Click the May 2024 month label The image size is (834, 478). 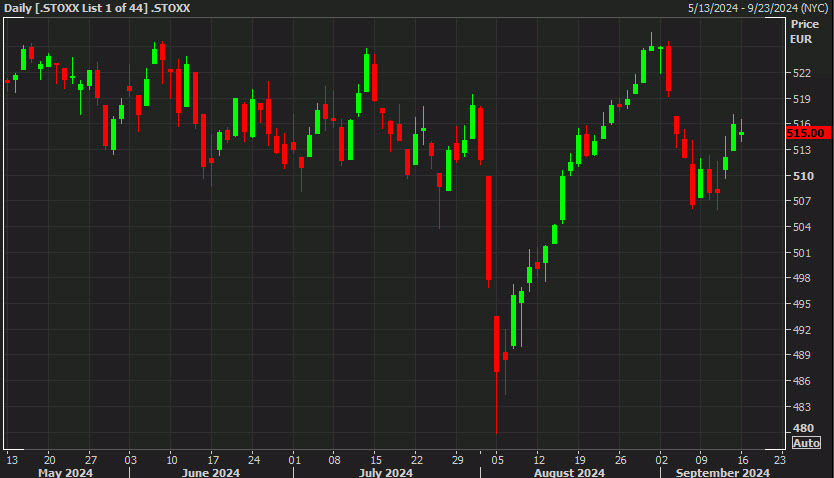[x=65, y=473]
